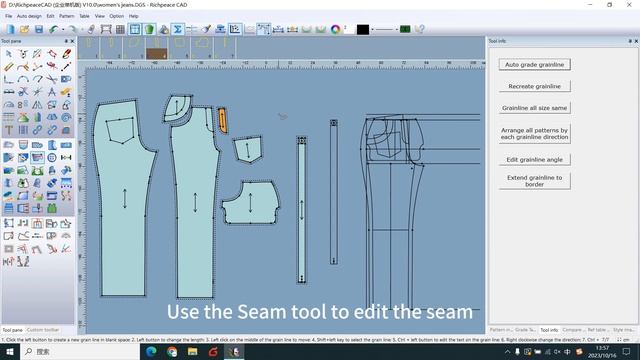Select the arc curve tool in Tool pane

click(x=23, y=79)
